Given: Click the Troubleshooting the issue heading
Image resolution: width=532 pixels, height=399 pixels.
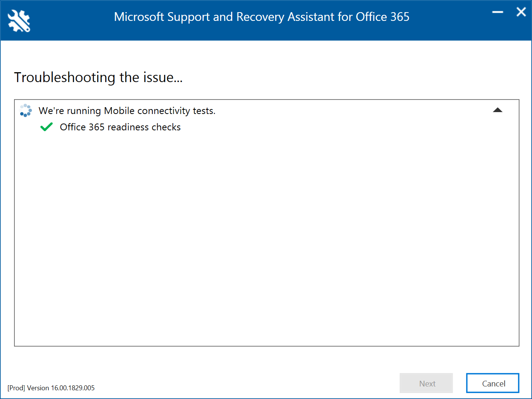Looking at the screenshot, I should (x=98, y=77).
